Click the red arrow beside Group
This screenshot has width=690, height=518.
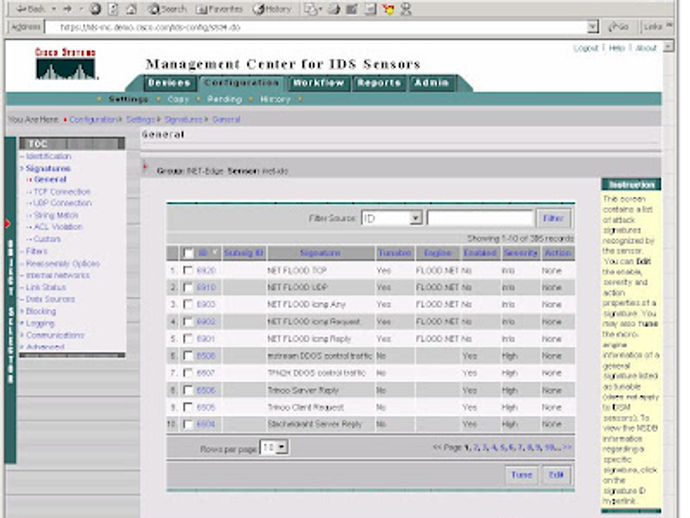tap(145, 166)
